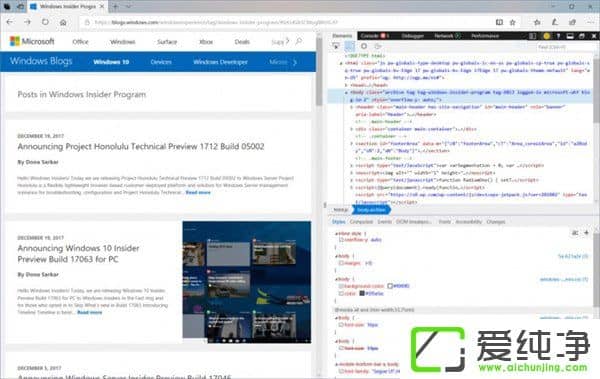Viewport: 600px width, 379px height.
Task: Click the Add notes pen icon
Action: [555, 22]
